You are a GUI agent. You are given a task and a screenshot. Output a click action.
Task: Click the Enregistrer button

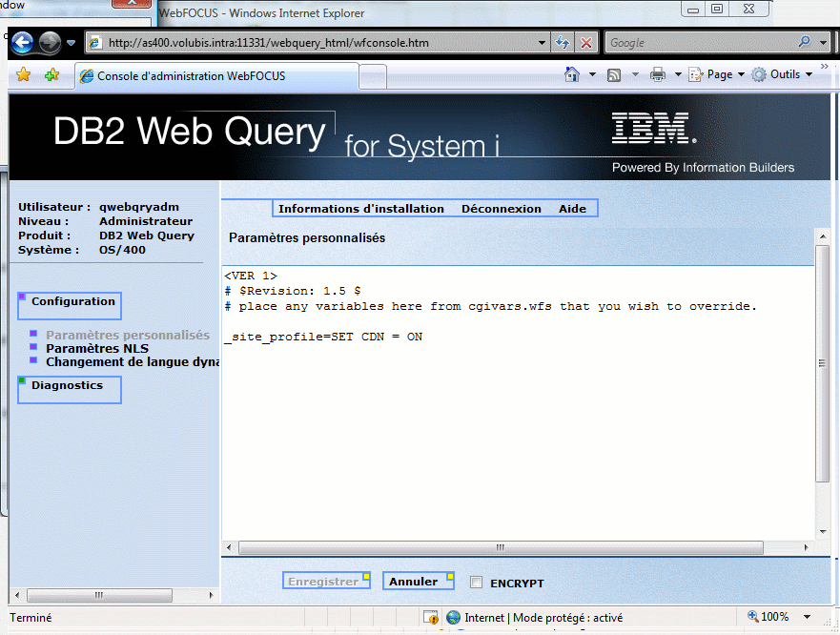[326, 581]
